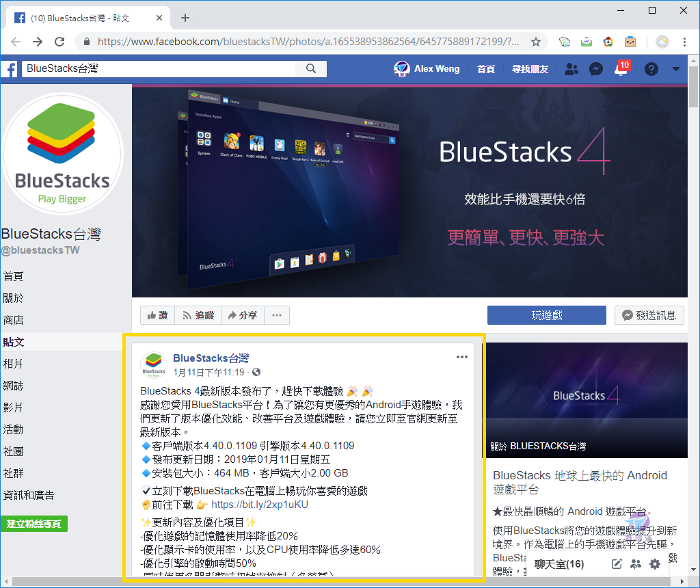The image size is (700, 588).
Task: Open the friend requests icon
Action: [571, 69]
